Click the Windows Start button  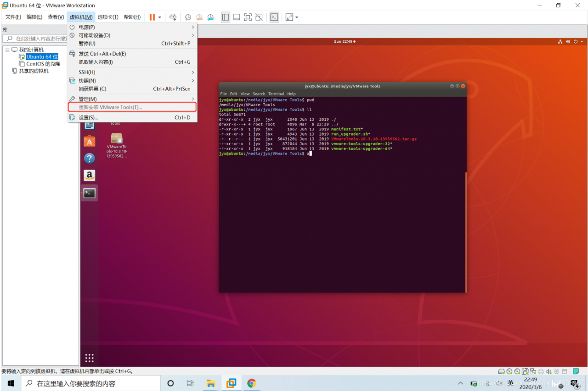tap(11, 383)
